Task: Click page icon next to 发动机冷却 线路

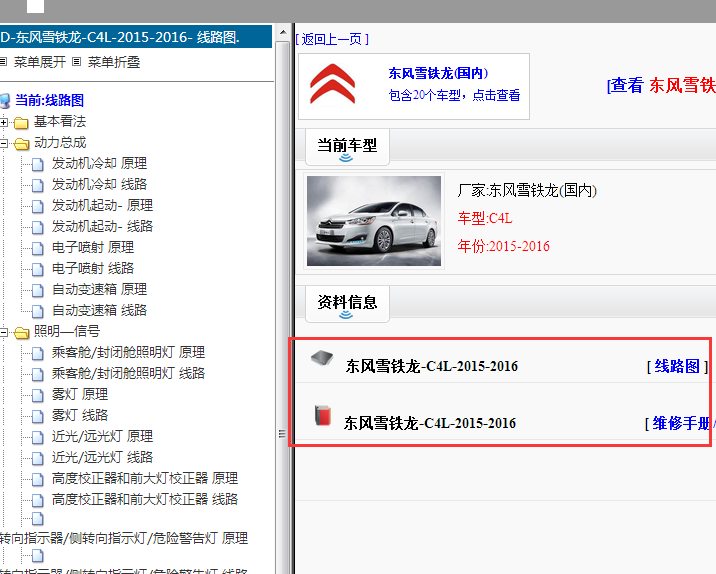Action: tap(38, 185)
